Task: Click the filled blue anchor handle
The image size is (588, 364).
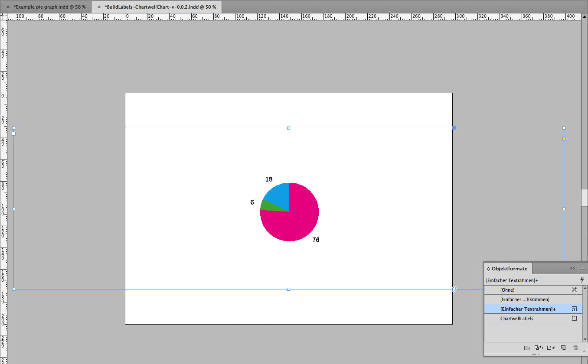Action: click(454, 128)
